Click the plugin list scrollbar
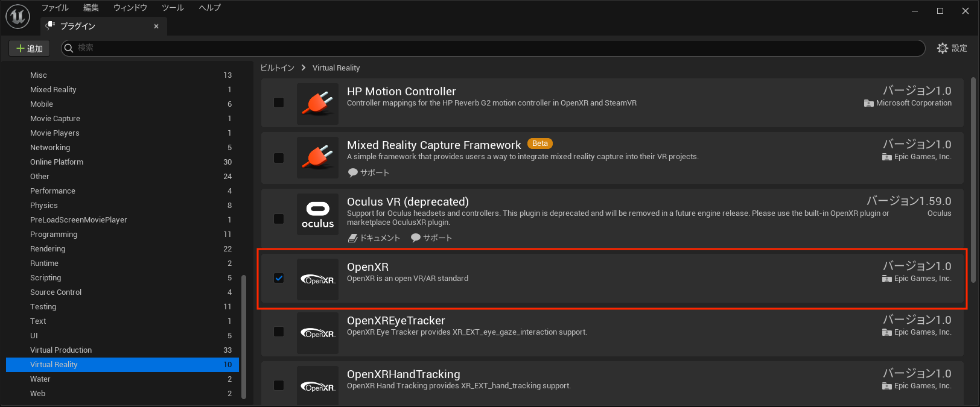The width and height of the screenshot is (980, 407). [973, 180]
